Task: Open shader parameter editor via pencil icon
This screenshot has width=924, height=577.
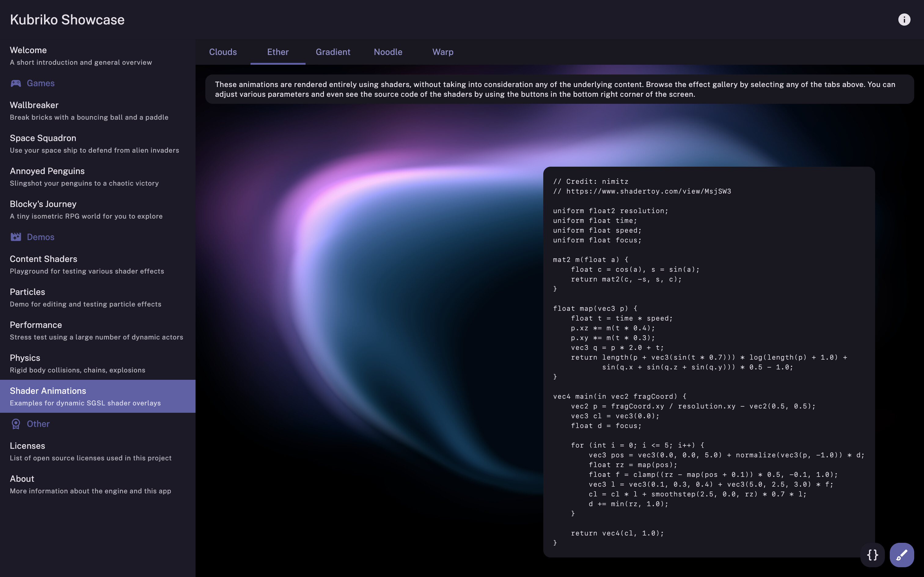Action: coord(901,554)
